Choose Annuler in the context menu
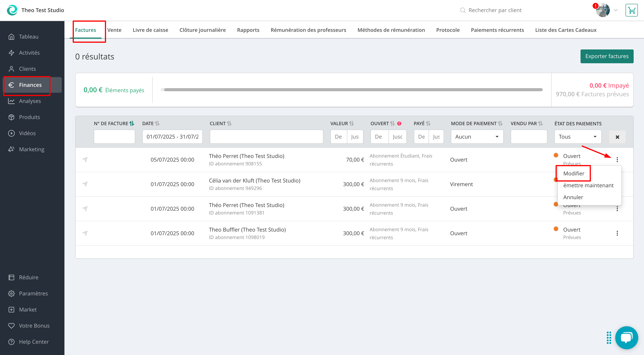 click(x=573, y=197)
